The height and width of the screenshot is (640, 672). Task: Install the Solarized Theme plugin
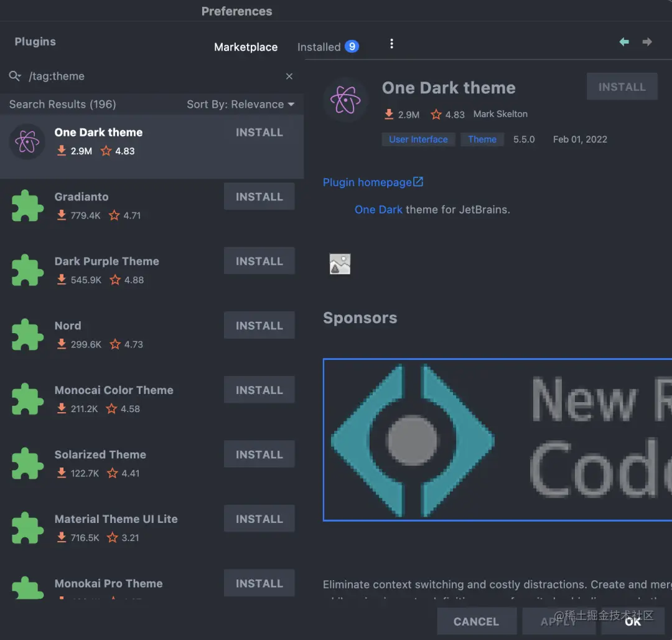point(259,454)
